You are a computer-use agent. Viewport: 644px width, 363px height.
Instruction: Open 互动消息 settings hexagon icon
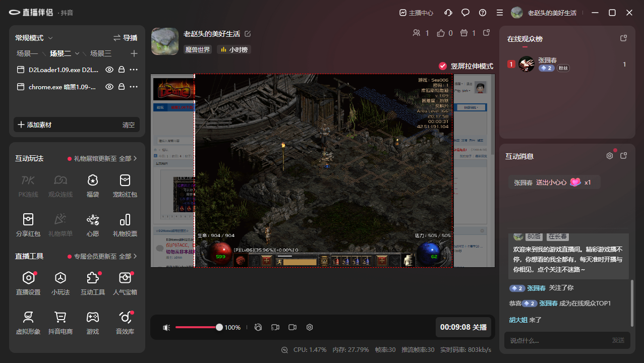point(610,156)
